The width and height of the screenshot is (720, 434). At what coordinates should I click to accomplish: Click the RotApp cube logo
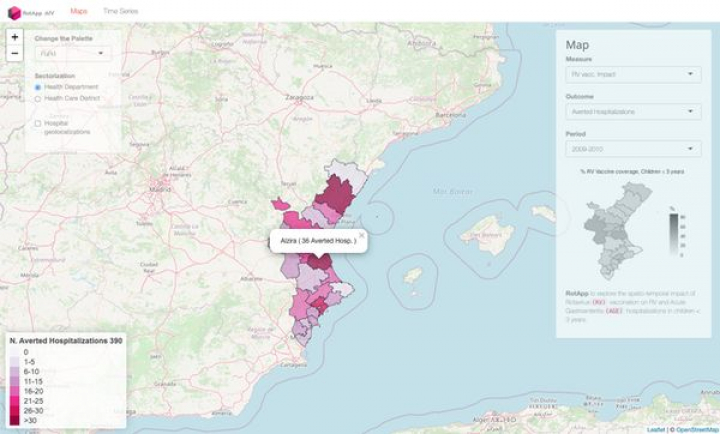click(x=14, y=12)
